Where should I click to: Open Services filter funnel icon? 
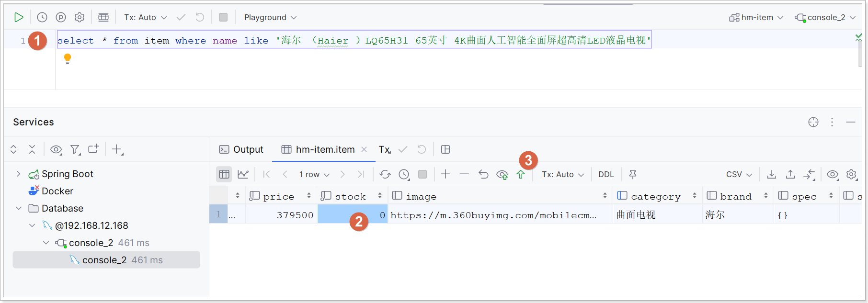tap(75, 149)
